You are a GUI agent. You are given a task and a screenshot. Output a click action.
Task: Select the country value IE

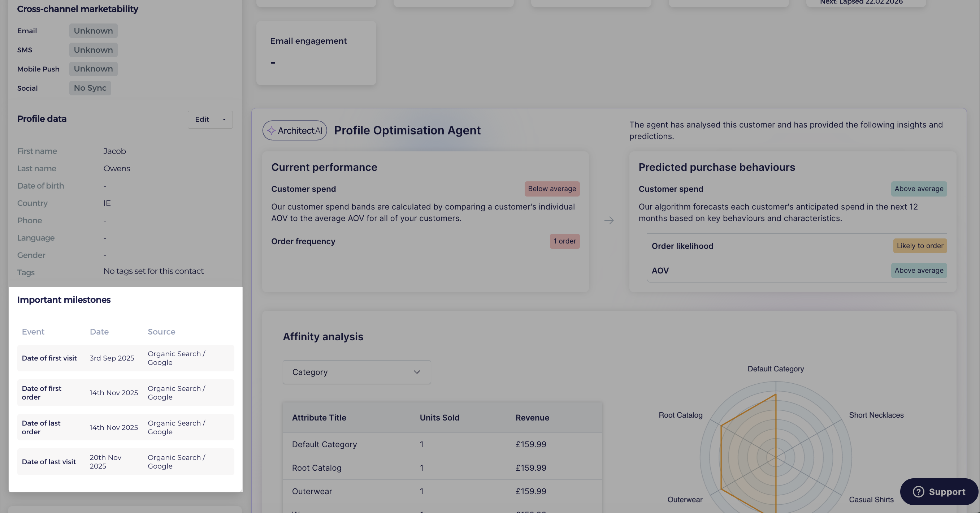(107, 203)
